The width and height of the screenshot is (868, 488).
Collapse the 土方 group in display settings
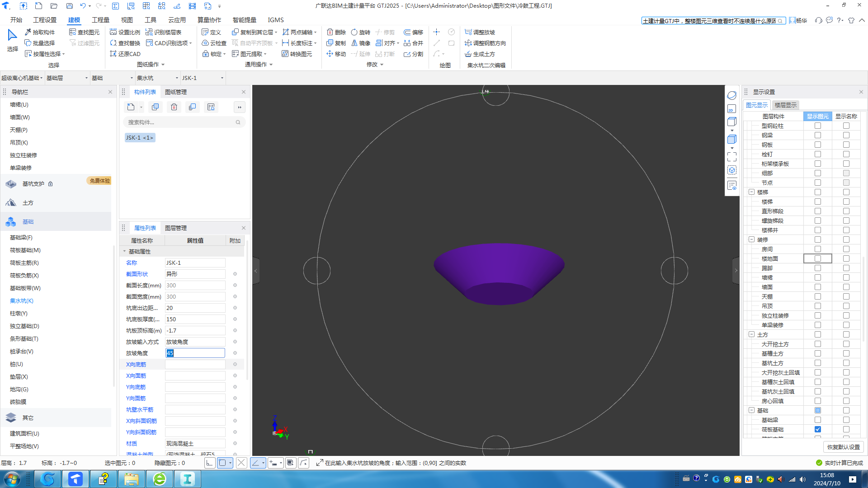coord(752,334)
